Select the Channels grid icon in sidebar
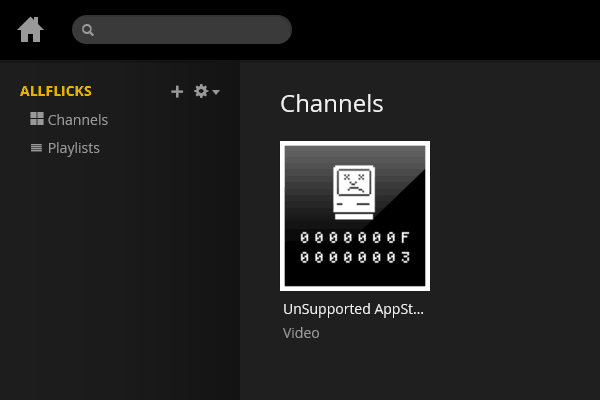Viewport: 600px width, 400px height. [x=37, y=119]
